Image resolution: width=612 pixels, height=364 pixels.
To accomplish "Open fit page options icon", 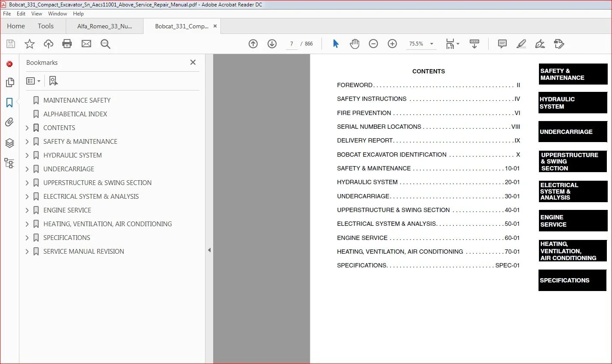I will point(452,44).
